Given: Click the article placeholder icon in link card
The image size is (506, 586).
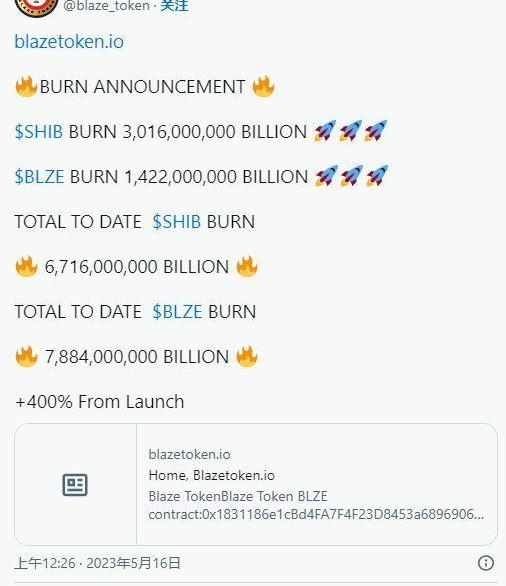Looking at the screenshot, I should (75, 485).
